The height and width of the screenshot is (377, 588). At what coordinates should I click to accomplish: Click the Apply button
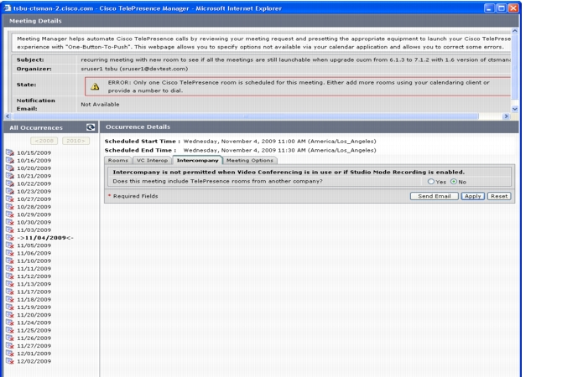[x=473, y=196]
